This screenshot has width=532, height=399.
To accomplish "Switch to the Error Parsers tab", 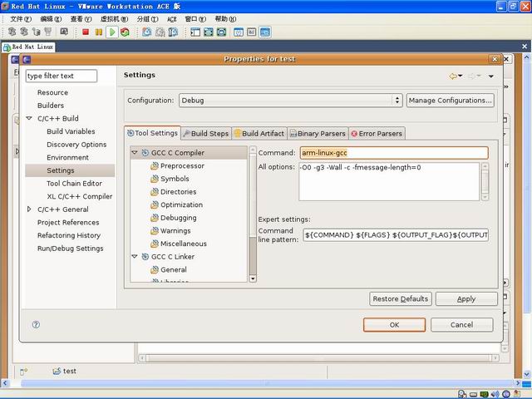I will click(377, 134).
